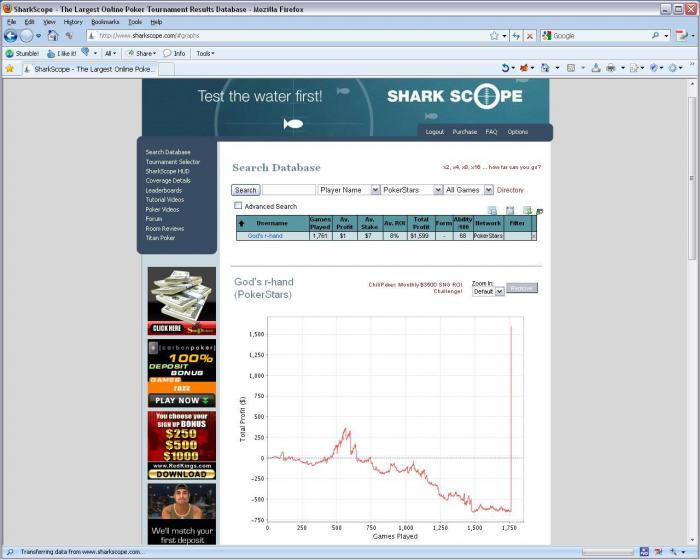Viewport: 700px width, 560px height.
Task: Expand the Share dropdown in toolbar
Action: coord(142,53)
